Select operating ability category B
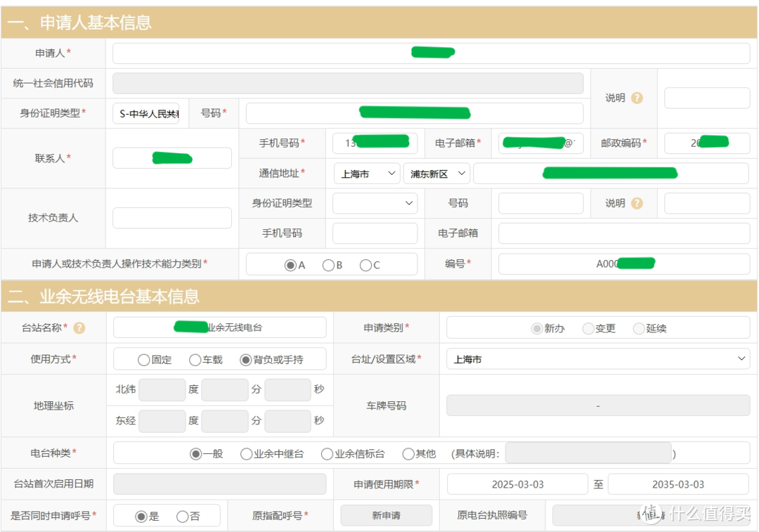 tap(328, 265)
